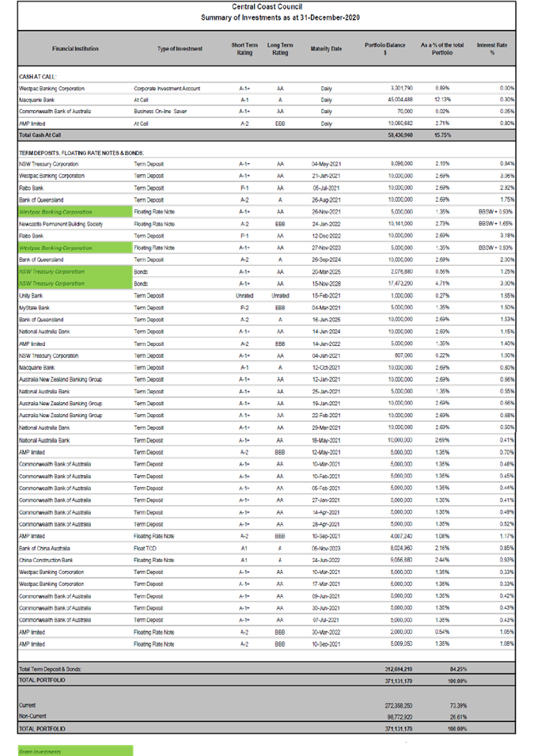Click the 5,009,050 balance value
Viewport: 534px width, 756px height.
(x=401, y=644)
